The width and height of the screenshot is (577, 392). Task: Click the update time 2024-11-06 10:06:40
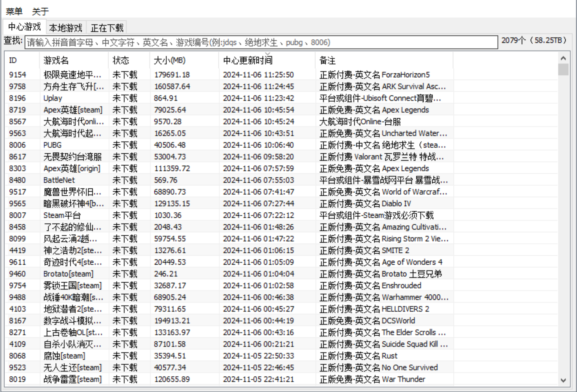click(258, 145)
